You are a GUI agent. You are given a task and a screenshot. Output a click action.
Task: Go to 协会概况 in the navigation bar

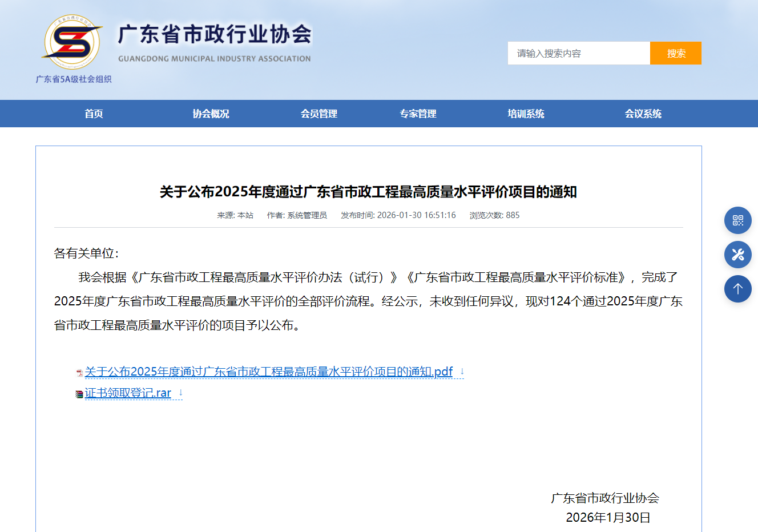click(211, 114)
